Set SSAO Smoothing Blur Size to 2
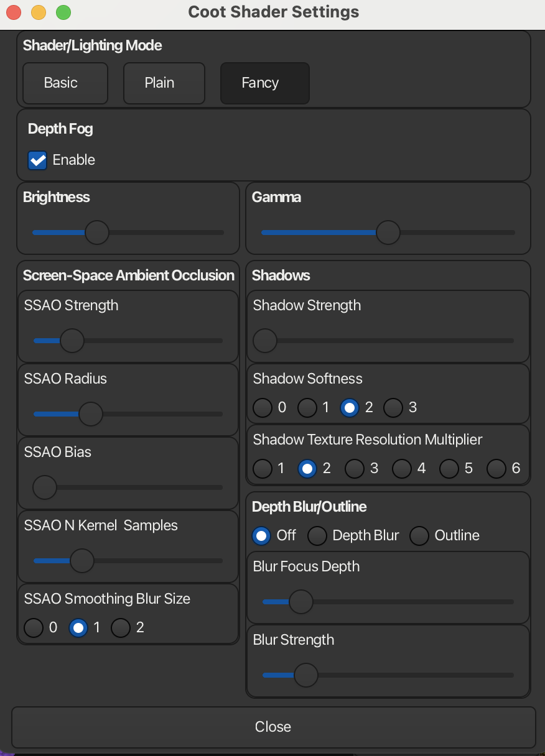The width and height of the screenshot is (545, 756). click(121, 628)
